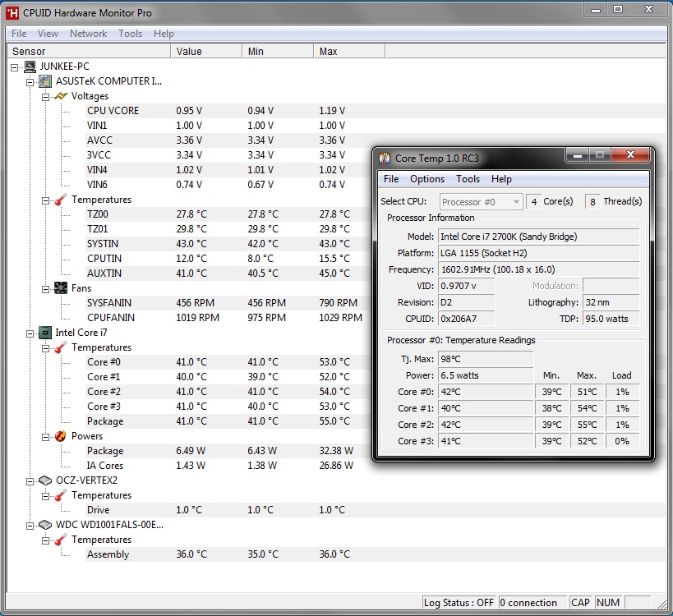
Task: Click the Fans icon in the tree
Action: click(x=61, y=288)
